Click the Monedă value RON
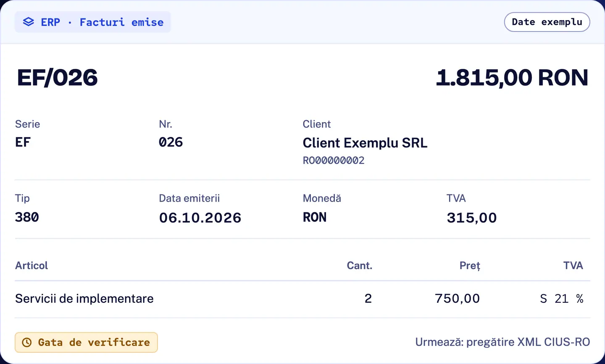 coord(315,217)
